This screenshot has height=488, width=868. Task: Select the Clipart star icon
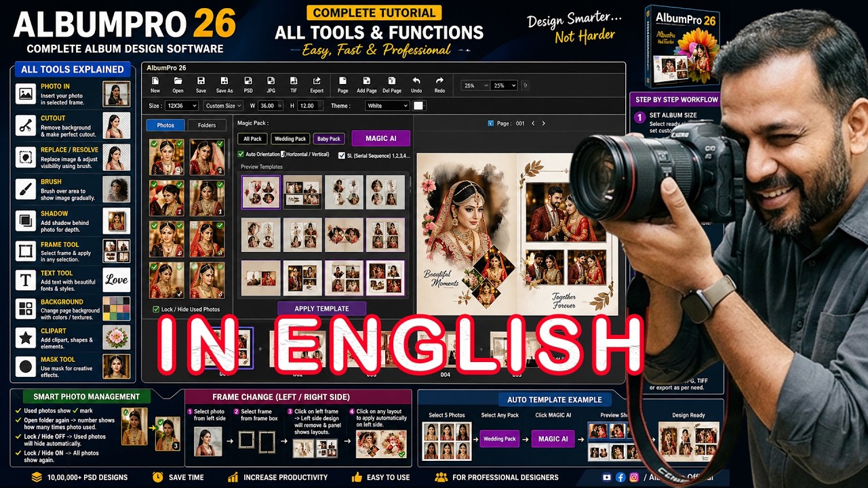(x=26, y=338)
